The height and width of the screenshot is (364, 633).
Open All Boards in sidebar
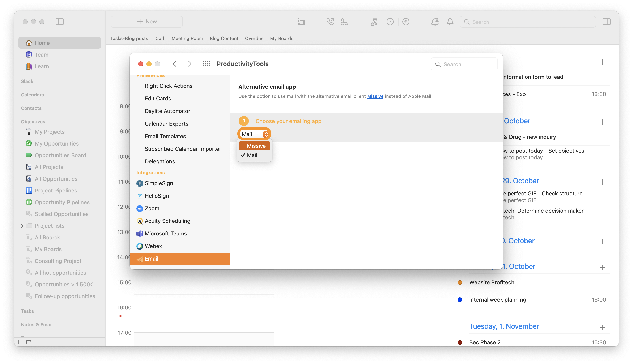point(60,238)
